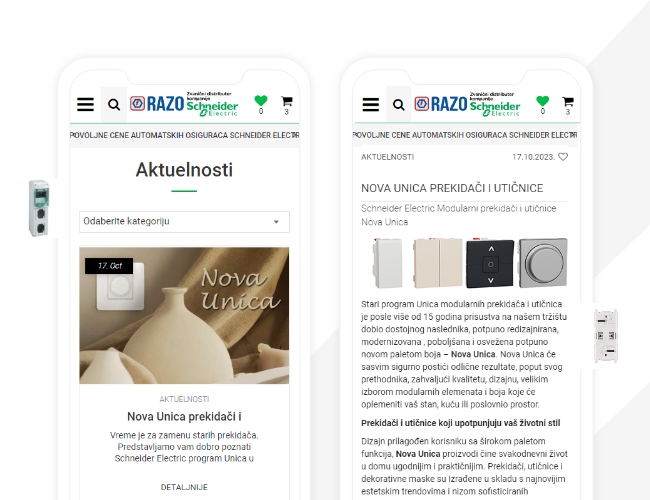
Task: Open hamburger menu on left phone
Action: coord(85,104)
